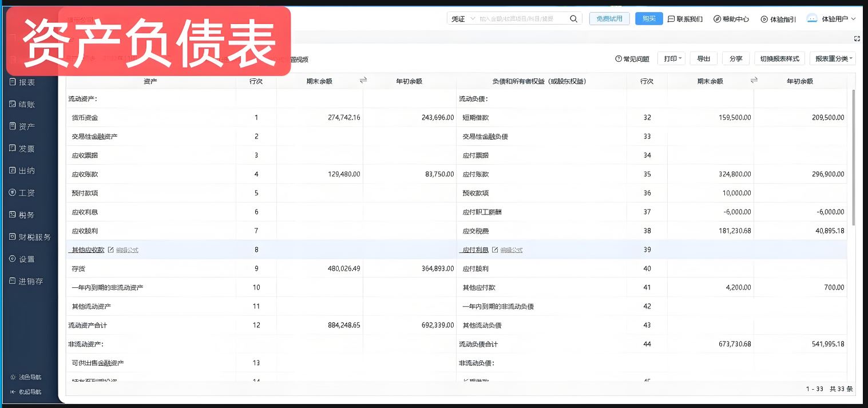
Task: Click the blue 购买 button
Action: 649,19
